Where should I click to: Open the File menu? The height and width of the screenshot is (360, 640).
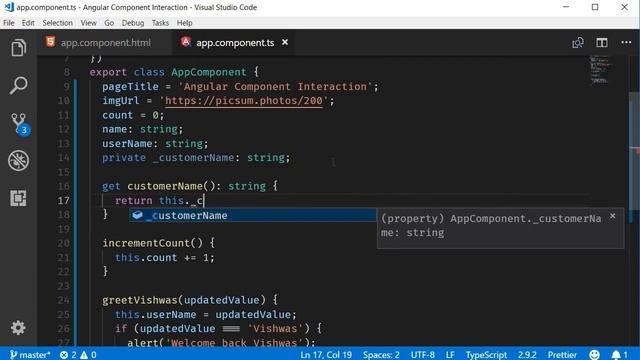pyautogui.click(x=9, y=23)
